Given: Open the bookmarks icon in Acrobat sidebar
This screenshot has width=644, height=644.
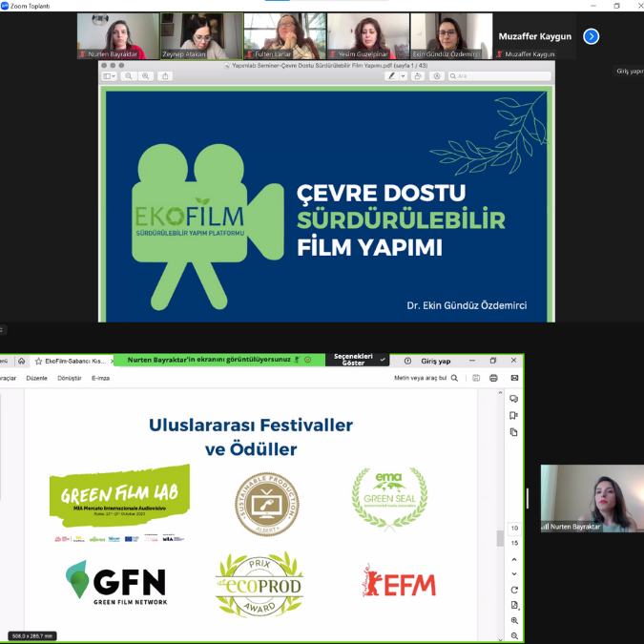Looking at the screenshot, I should [x=513, y=415].
